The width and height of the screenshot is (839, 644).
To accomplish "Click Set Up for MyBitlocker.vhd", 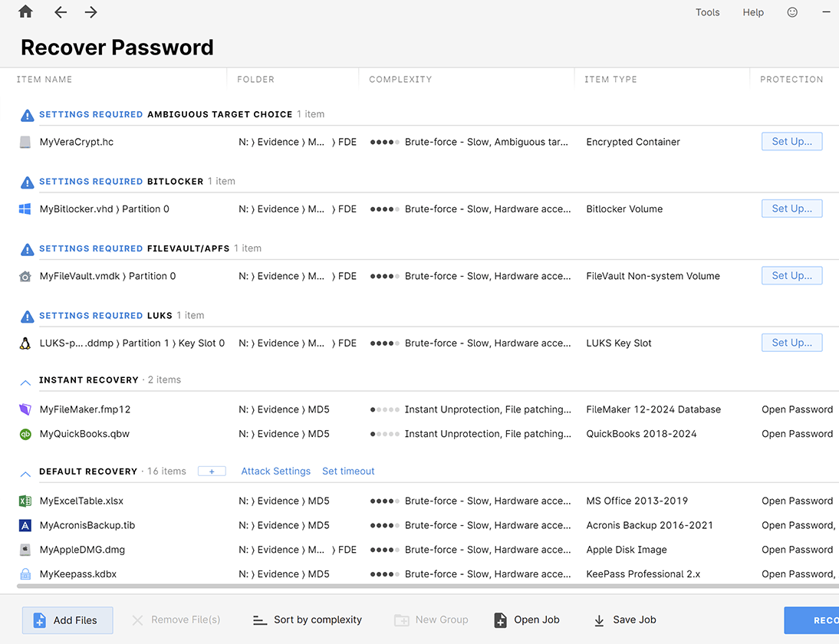I will (792, 209).
